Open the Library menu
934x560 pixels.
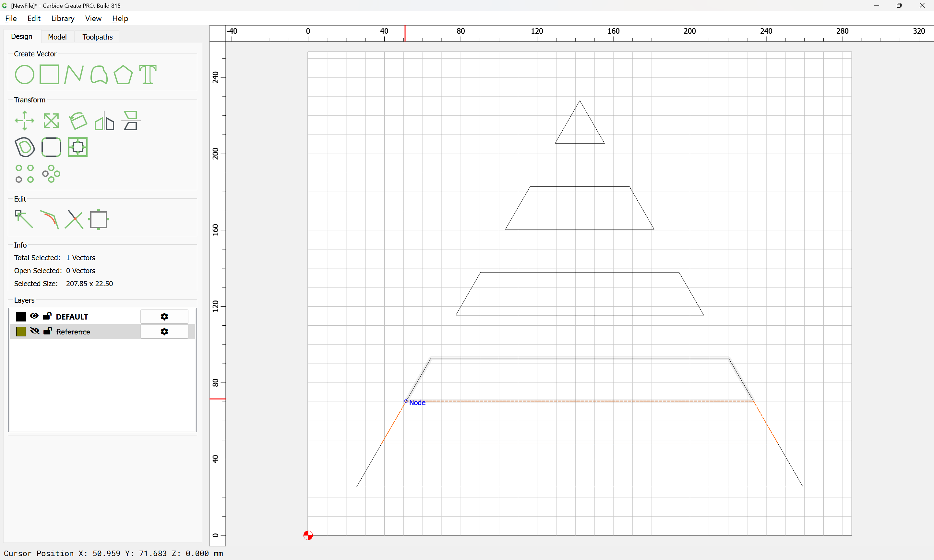tap(63, 18)
